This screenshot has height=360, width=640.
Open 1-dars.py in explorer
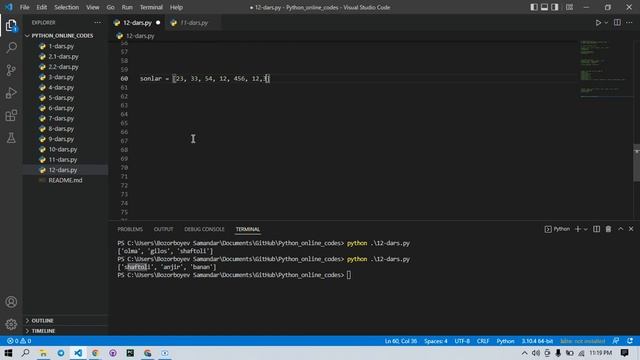[61, 47]
